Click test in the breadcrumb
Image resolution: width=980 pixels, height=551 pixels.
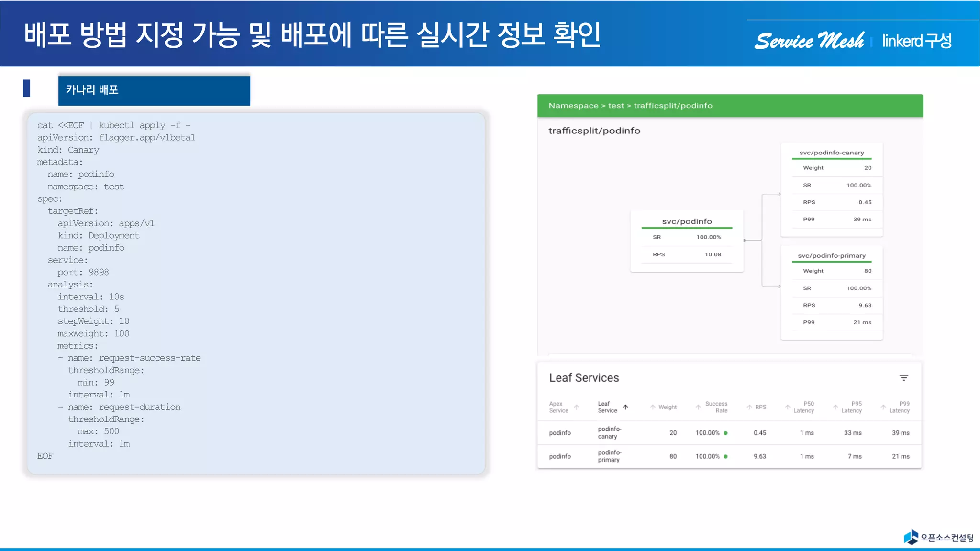(616, 106)
